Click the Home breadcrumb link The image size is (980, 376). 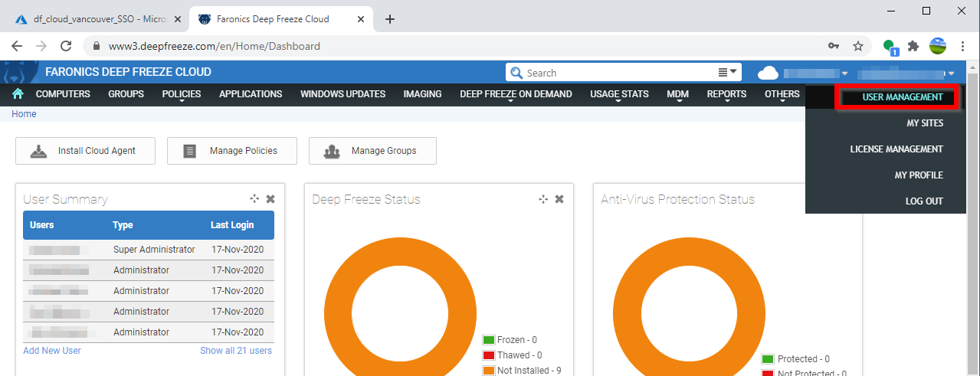coord(24,114)
